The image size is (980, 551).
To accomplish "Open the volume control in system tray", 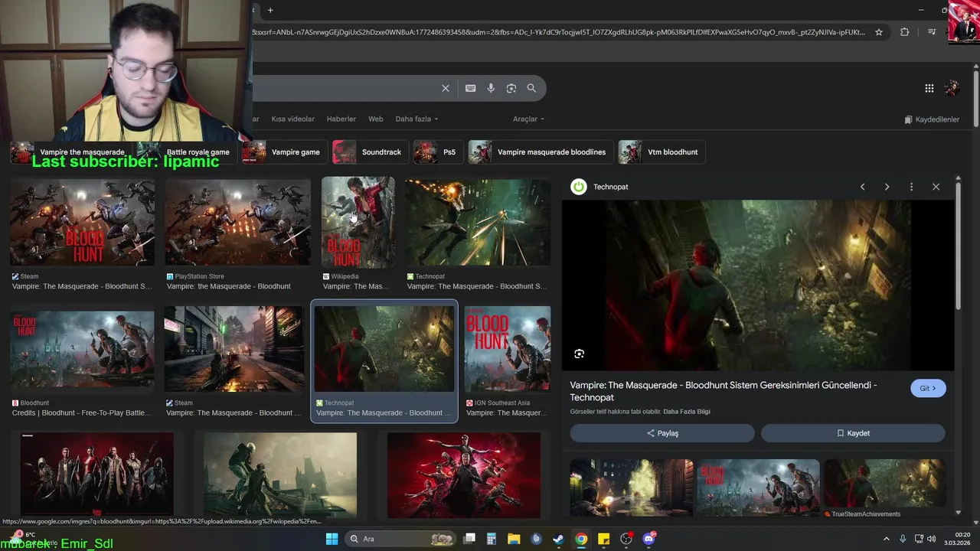I will (x=932, y=539).
